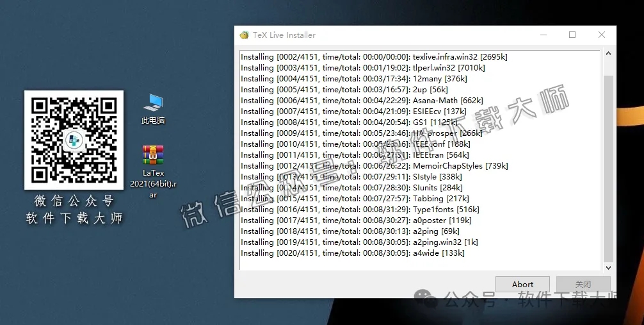Click the QR code image on desktop

click(x=74, y=140)
